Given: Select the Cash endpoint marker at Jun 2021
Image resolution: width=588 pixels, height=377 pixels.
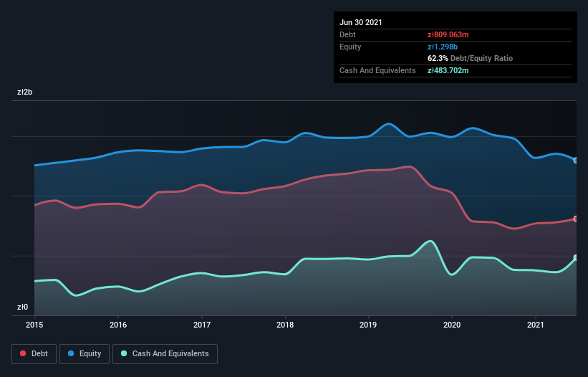Looking at the screenshot, I should (x=576, y=258).
